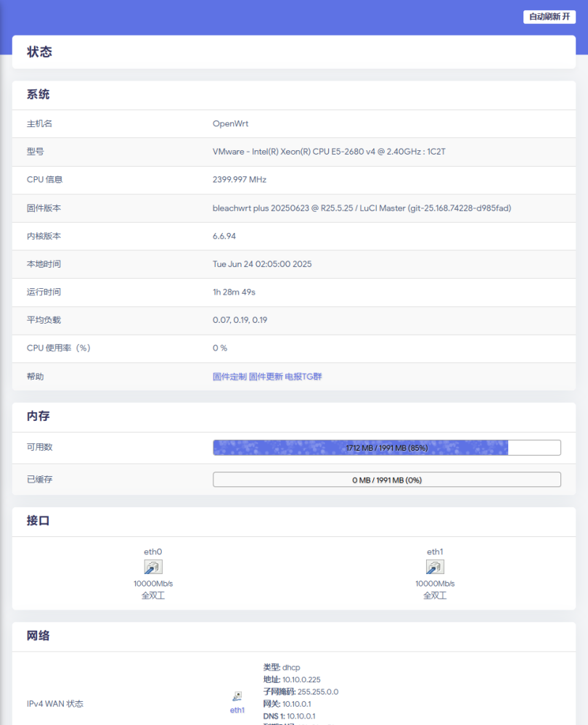Click the 系统 section heading
The image size is (588, 725).
coord(38,94)
